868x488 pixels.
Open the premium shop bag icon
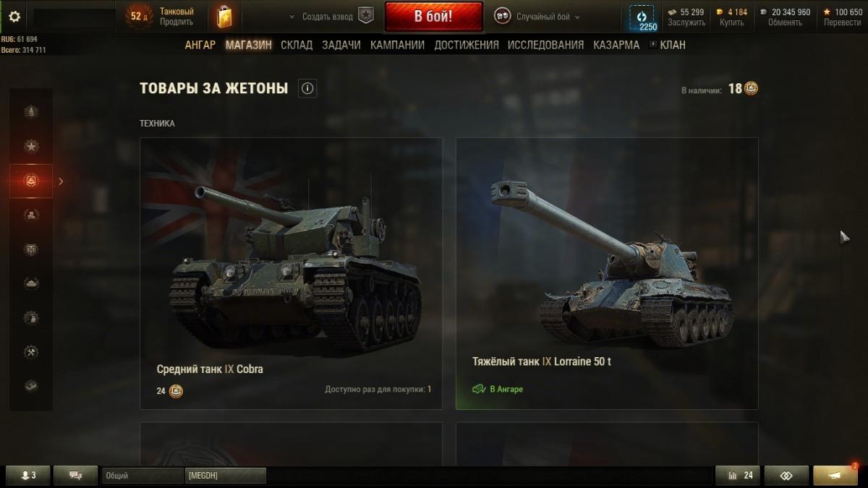pos(224,17)
